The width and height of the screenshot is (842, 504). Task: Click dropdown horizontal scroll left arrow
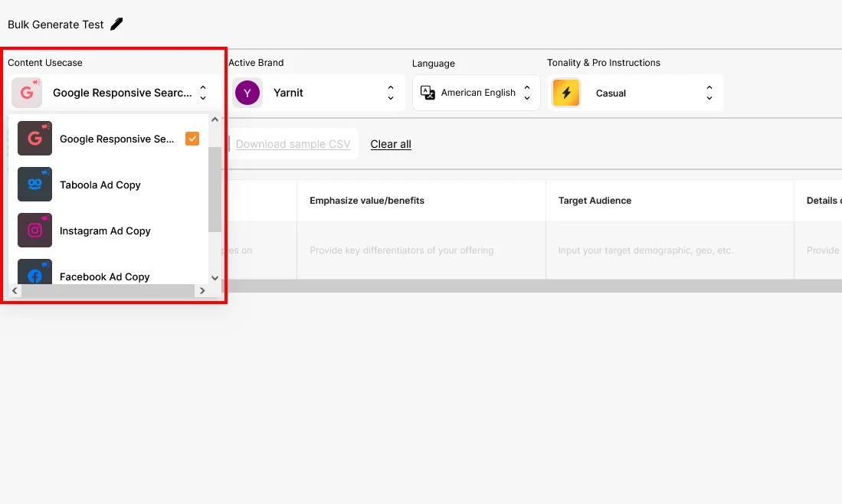point(15,290)
